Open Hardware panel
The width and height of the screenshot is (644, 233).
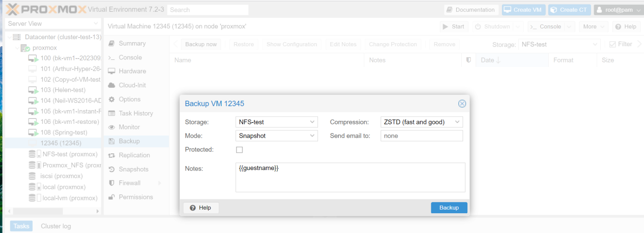pos(136,71)
